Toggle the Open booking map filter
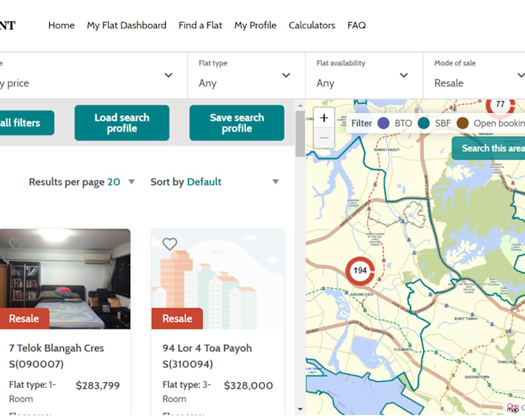Viewport: 525px width, 420px height. coord(491,123)
